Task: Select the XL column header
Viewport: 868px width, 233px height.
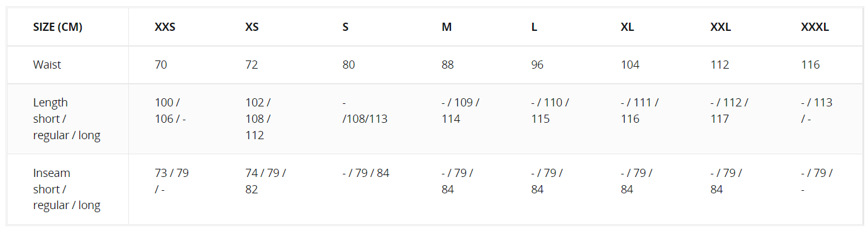Action: click(626, 27)
